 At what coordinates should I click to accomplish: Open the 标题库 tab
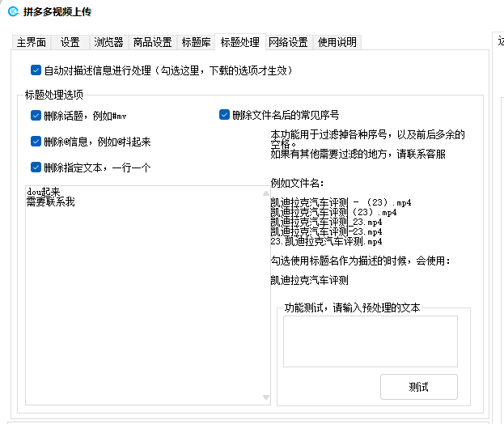(x=197, y=42)
